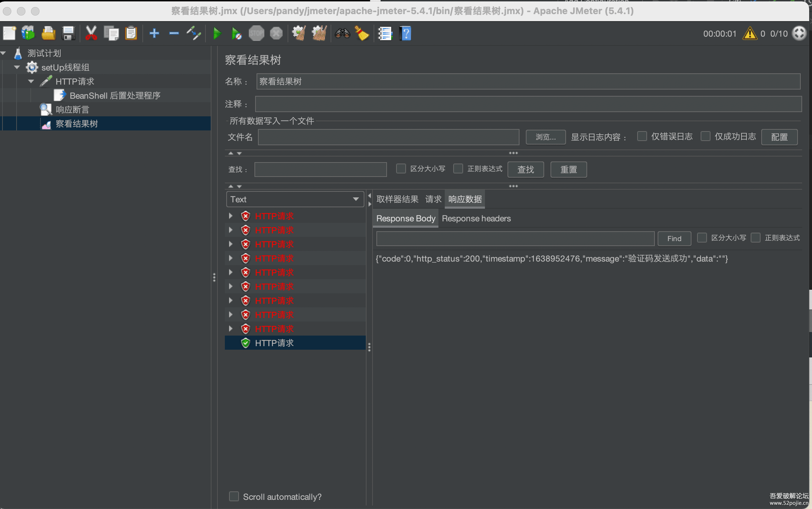Click the binoculars Search icon
812x509 pixels.
(x=342, y=34)
